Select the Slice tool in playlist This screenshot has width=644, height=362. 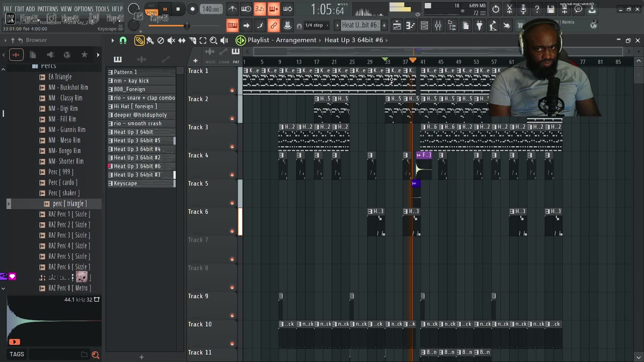pos(192,41)
